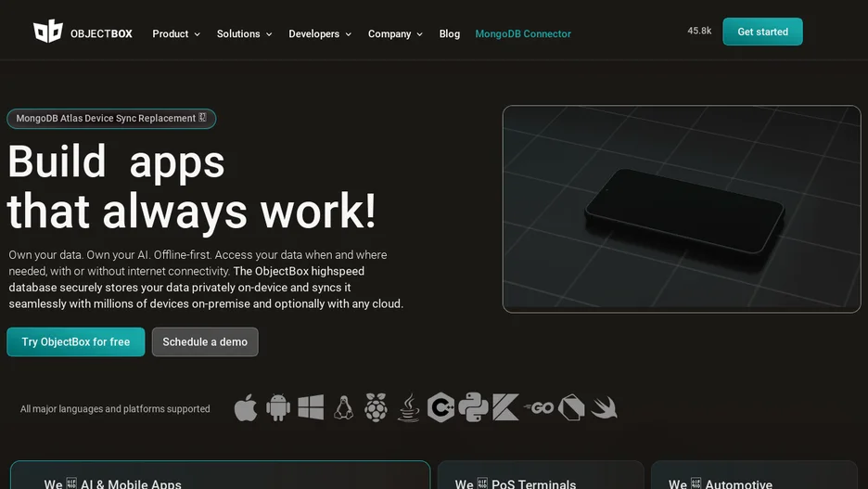Click the phone animation preview
Image resolution: width=868 pixels, height=489 pixels.
(x=682, y=210)
